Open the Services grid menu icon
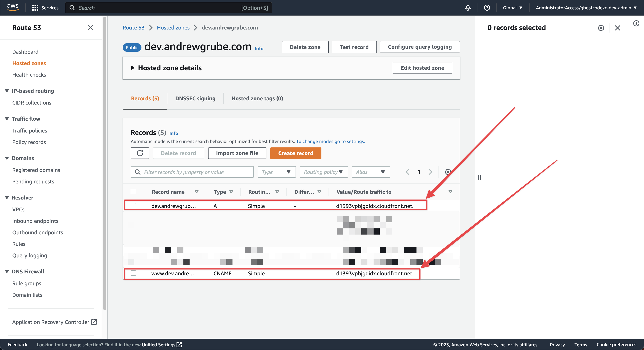This screenshot has height=350, width=644. coord(35,8)
